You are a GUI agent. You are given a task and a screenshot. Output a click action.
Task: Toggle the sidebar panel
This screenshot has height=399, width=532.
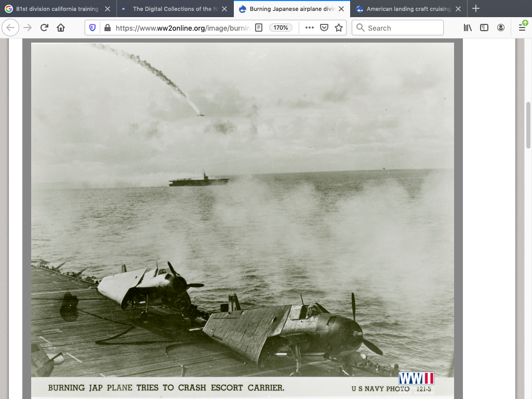tap(484, 28)
